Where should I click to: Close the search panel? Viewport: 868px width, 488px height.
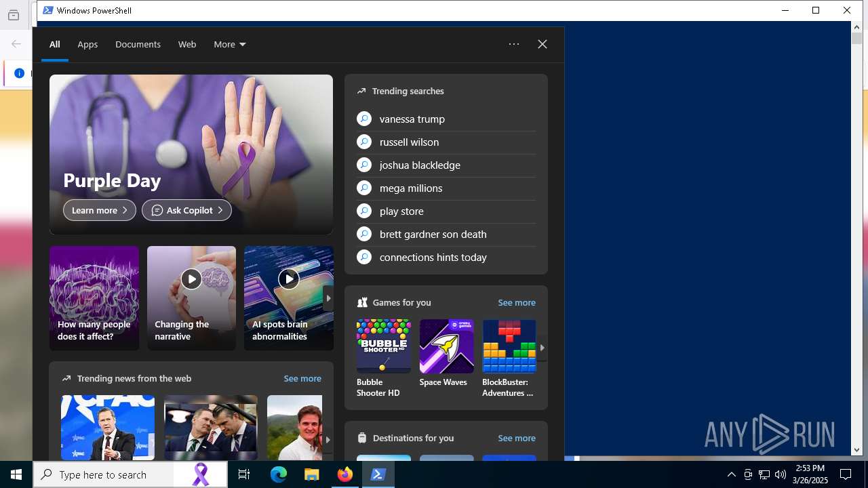(542, 44)
